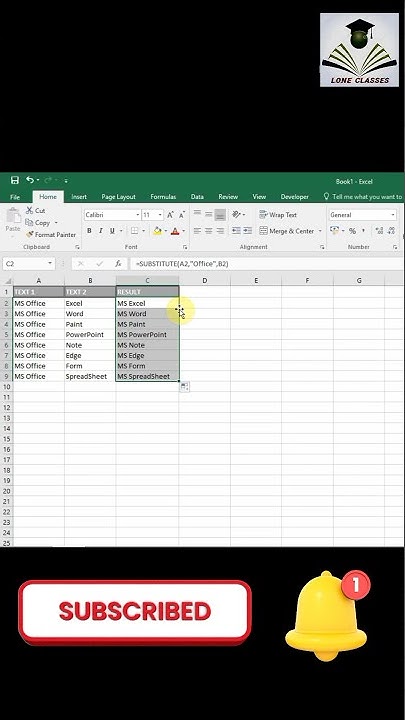Click the formula bar SUBSTITUTE formula

pos(181,264)
